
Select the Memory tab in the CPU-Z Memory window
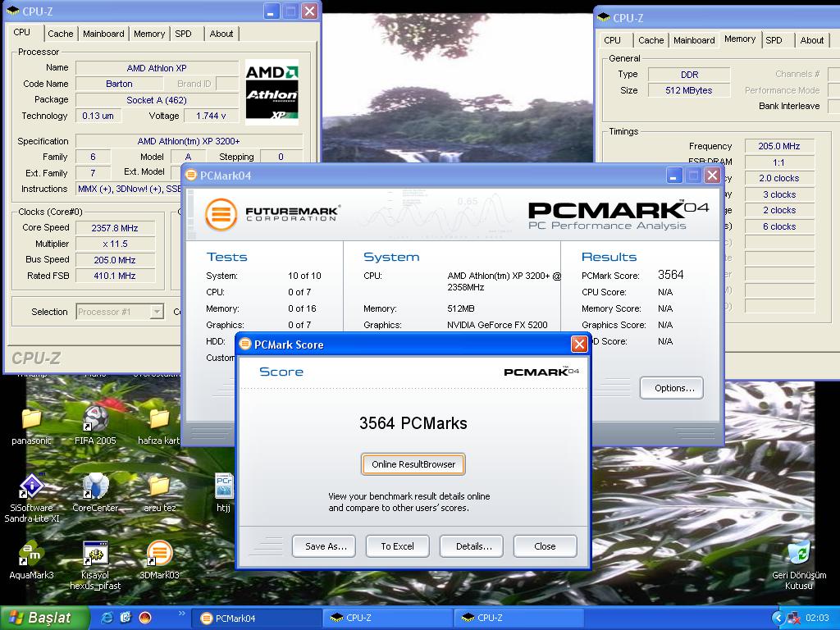[x=740, y=39]
